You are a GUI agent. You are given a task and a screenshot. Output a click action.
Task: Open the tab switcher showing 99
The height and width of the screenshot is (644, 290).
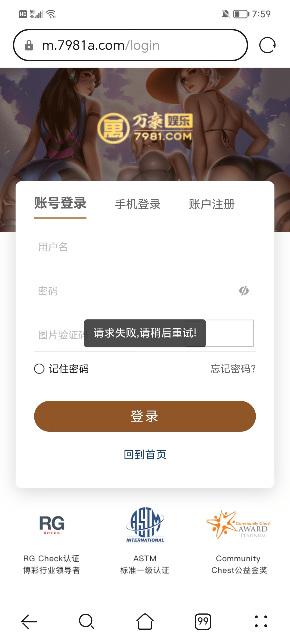(x=203, y=621)
